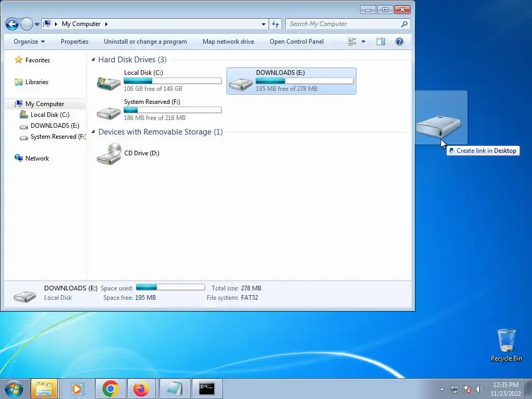532x399 pixels.
Task: Click the "106 GB free of 149 GB" text
Action: click(153, 88)
